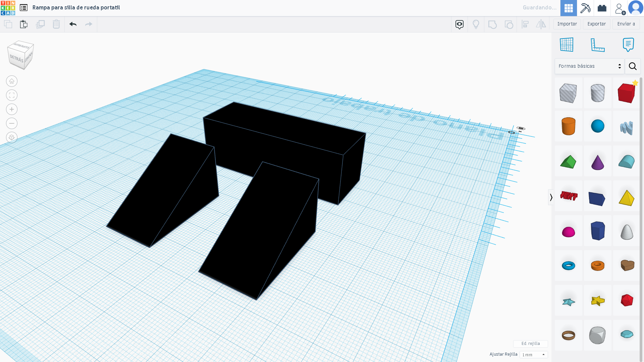Select the hole Box shape
Image resolution: width=644 pixels, height=362 pixels.
[x=568, y=93]
